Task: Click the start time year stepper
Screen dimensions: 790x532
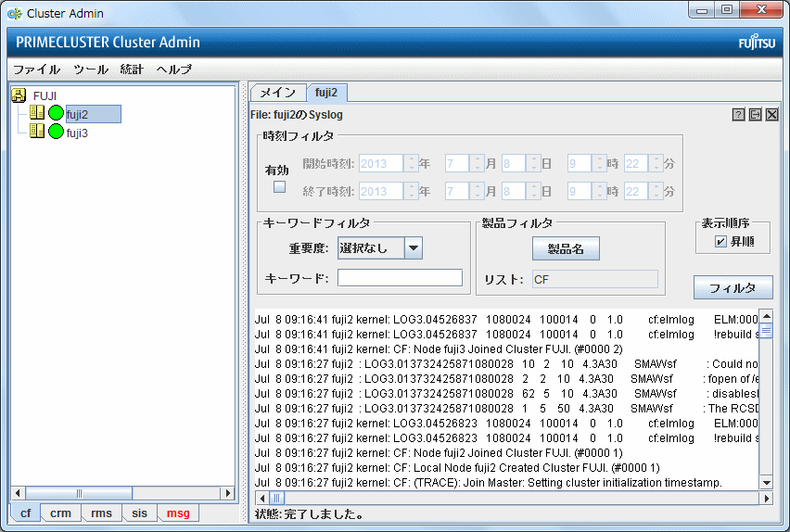Action: [x=411, y=163]
